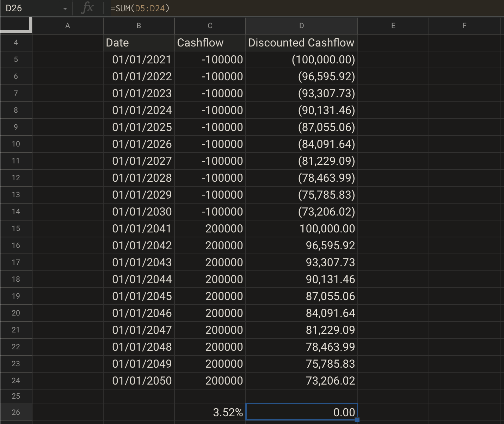Click the Discounted Cashflow header cell
This screenshot has height=424, width=504.
(301, 43)
